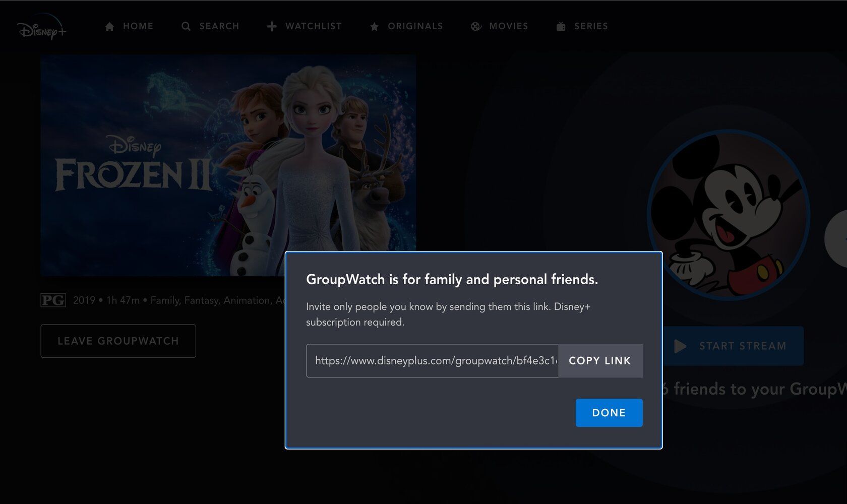Click the Leave GroupWatch button
The height and width of the screenshot is (504, 847).
(x=118, y=341)
